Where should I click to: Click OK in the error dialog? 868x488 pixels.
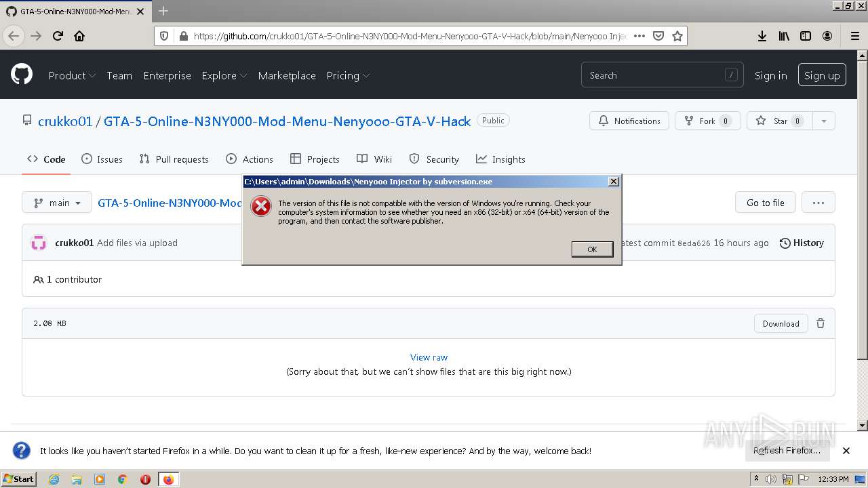point(592,249)
